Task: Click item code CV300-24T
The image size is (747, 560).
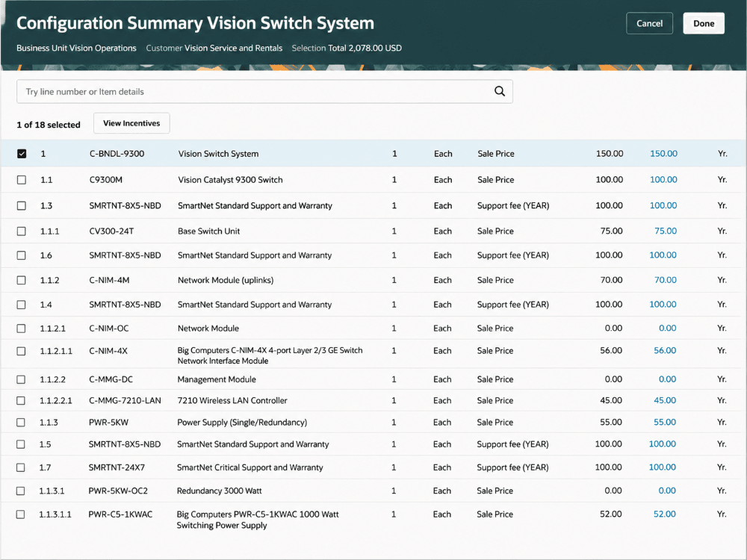Action: point(111,231)
